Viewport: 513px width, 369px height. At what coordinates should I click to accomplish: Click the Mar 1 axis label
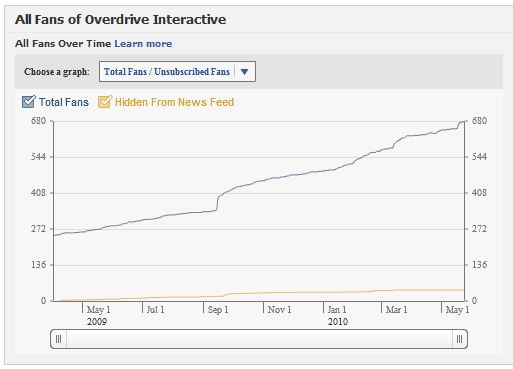[396, 310]
